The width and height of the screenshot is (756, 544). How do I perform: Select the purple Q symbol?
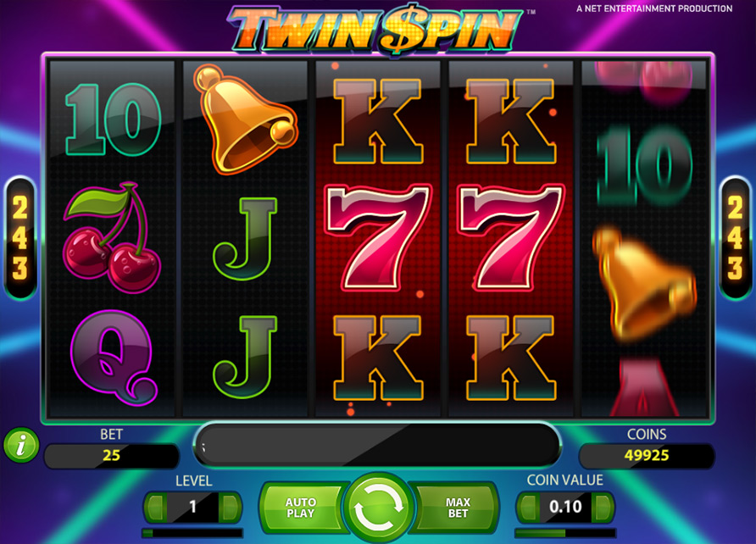(x=114, y=357)
